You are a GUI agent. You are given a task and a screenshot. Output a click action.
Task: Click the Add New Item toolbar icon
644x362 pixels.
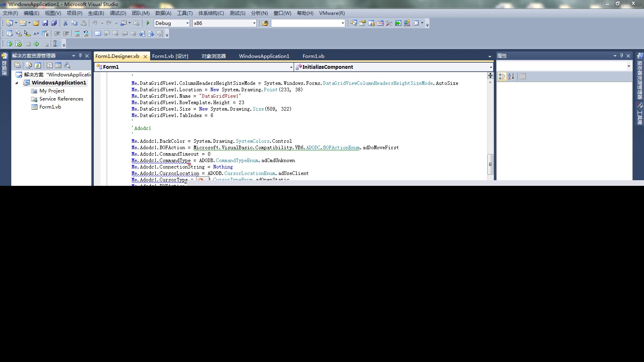[23, 23]
